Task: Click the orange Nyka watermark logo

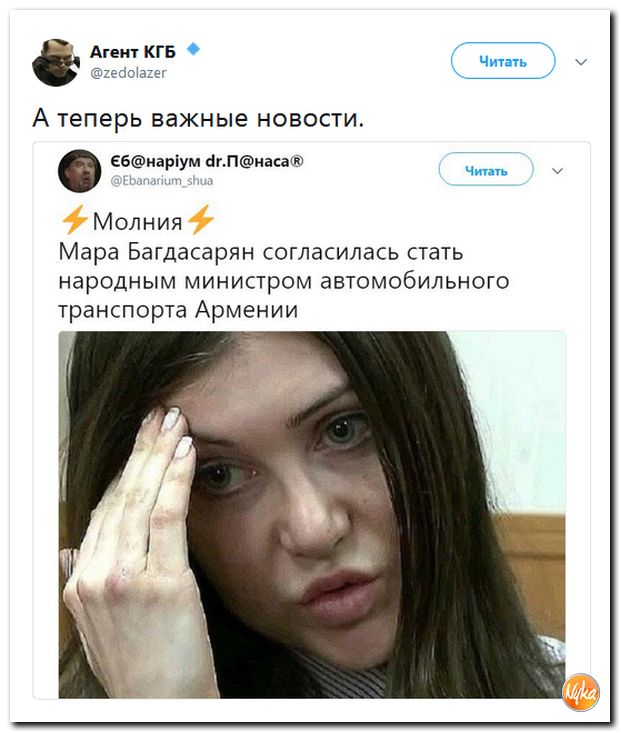Action: tap(581, 692)
